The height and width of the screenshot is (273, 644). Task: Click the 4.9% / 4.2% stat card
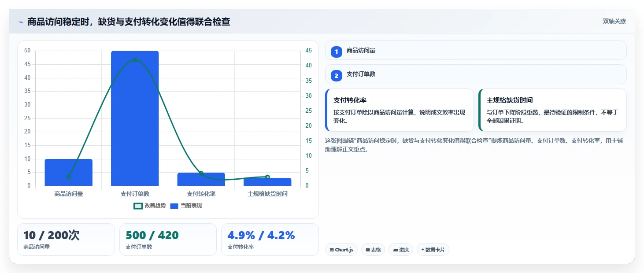(x=270, y=240)
